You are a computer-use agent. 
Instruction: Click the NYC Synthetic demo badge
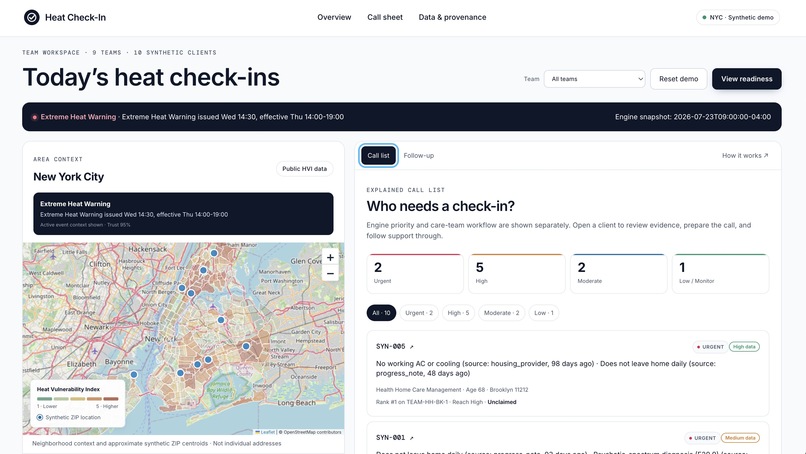[x=738, y=17]
